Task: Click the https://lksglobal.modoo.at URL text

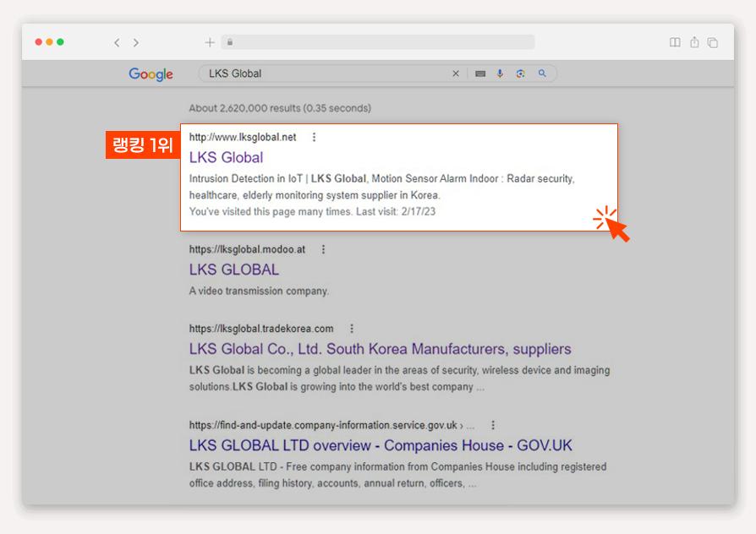Action: click(x=247, y=249)
